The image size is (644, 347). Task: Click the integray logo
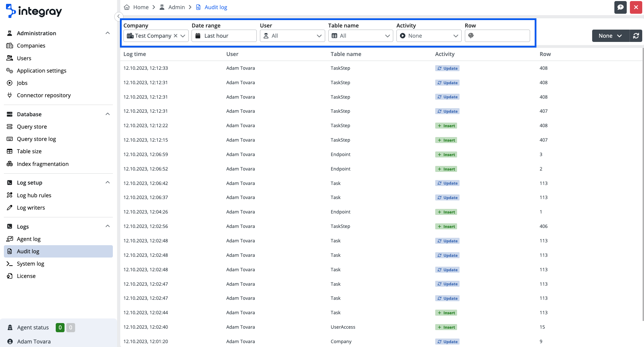pos(34,11)
